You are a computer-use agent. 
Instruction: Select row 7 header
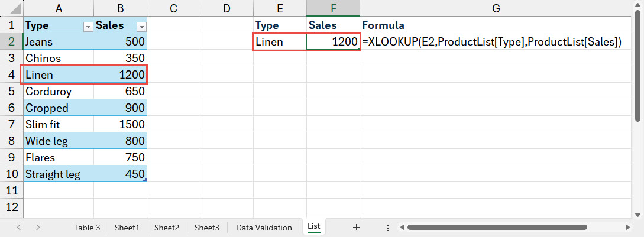point(11,125)
